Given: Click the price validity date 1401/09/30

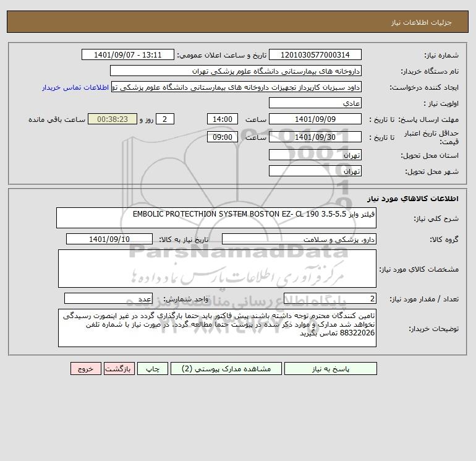Looking at the screenshot, I should (x=315, y=137).
